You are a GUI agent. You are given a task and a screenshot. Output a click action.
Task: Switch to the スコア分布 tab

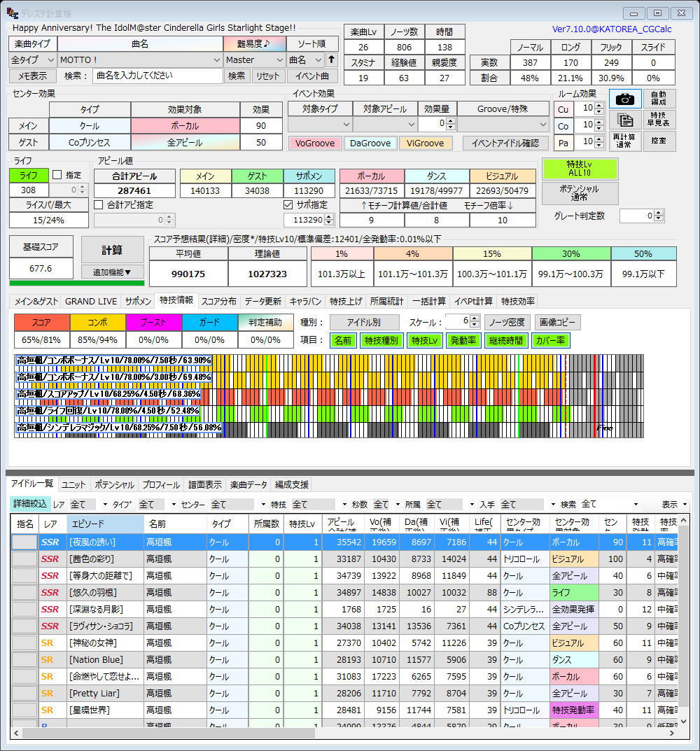coord(219,301)
